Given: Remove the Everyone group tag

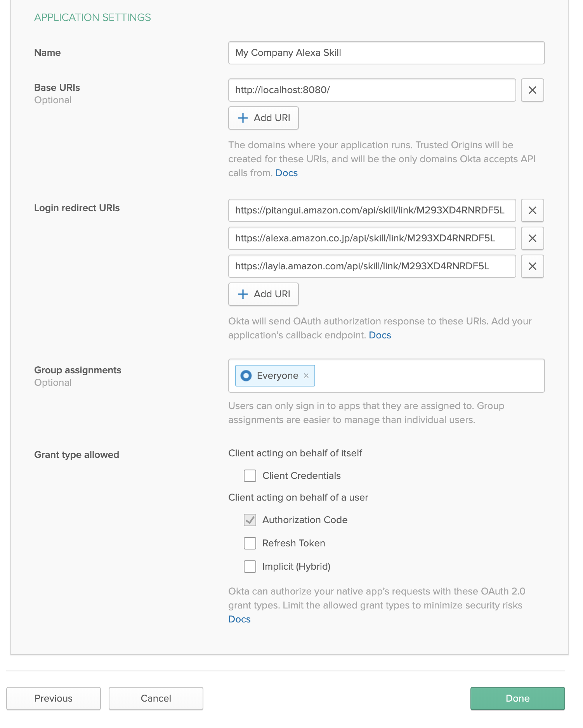Looking at the screenshot, I should (x=306, y=376).
